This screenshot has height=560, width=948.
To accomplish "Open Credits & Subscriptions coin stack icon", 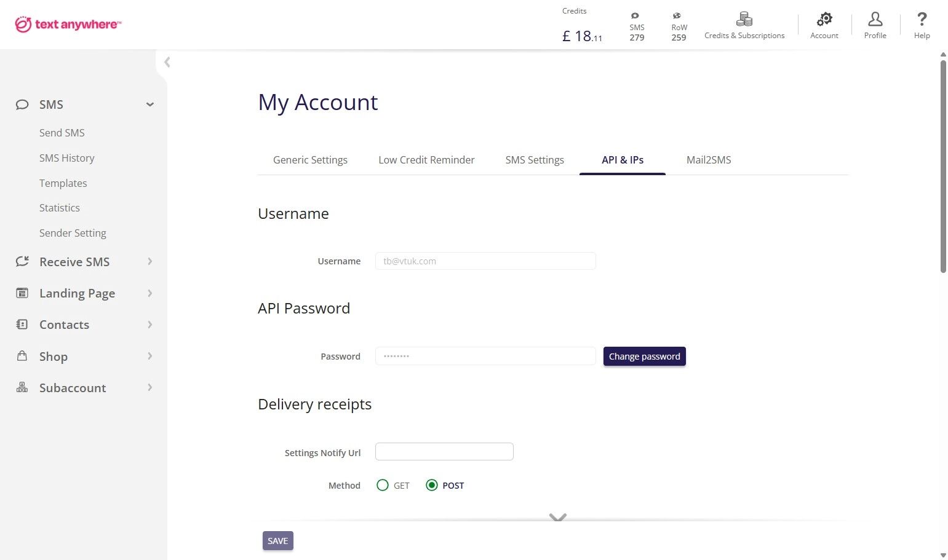I will (744, 19).
